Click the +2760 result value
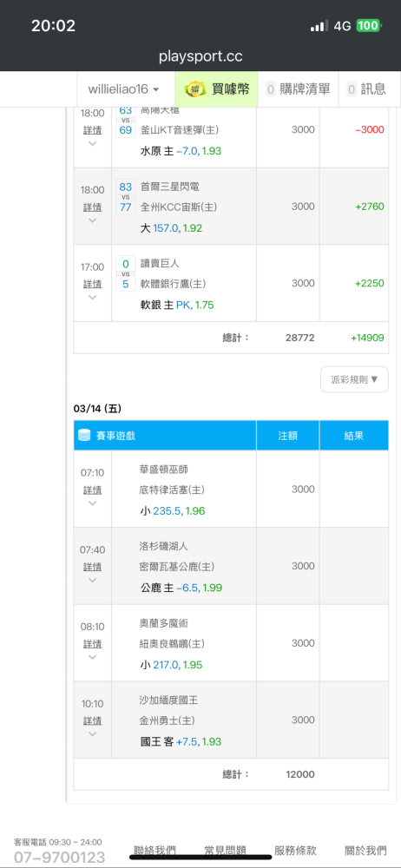 click(x=370, y=207)
